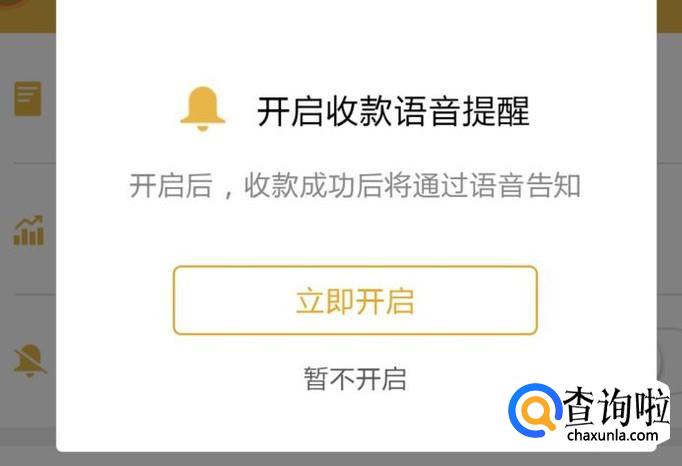Click the 开启收款语音提醒 dialog title
The width and height of the screenshot is (682, 466).
[x=393, y=111]
